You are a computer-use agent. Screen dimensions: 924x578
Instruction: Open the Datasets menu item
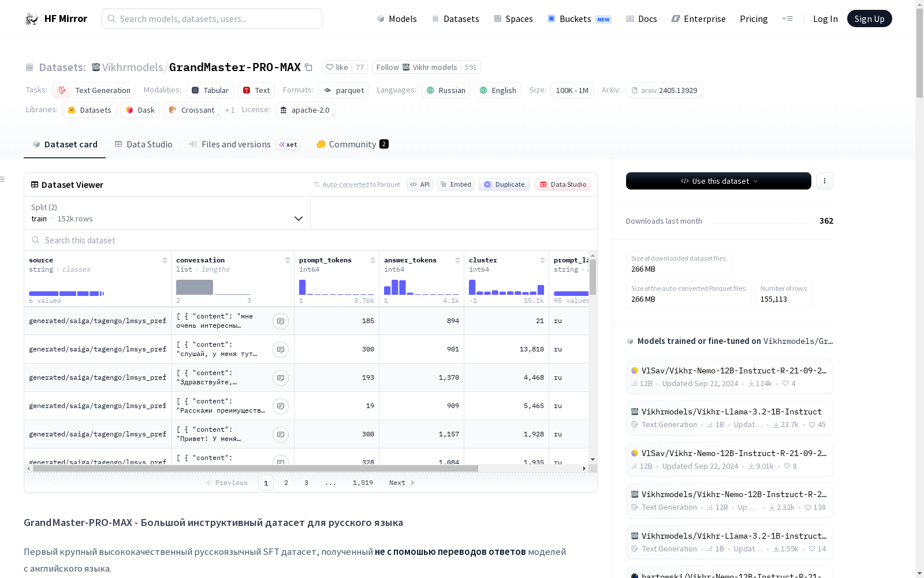click(x=455, y=18)
